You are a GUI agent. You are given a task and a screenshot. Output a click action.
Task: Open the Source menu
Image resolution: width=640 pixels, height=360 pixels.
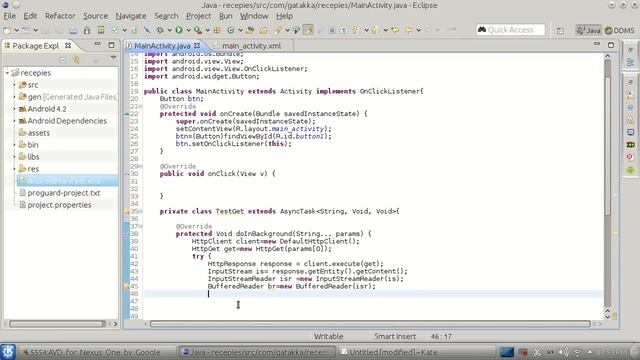[96, 16]
